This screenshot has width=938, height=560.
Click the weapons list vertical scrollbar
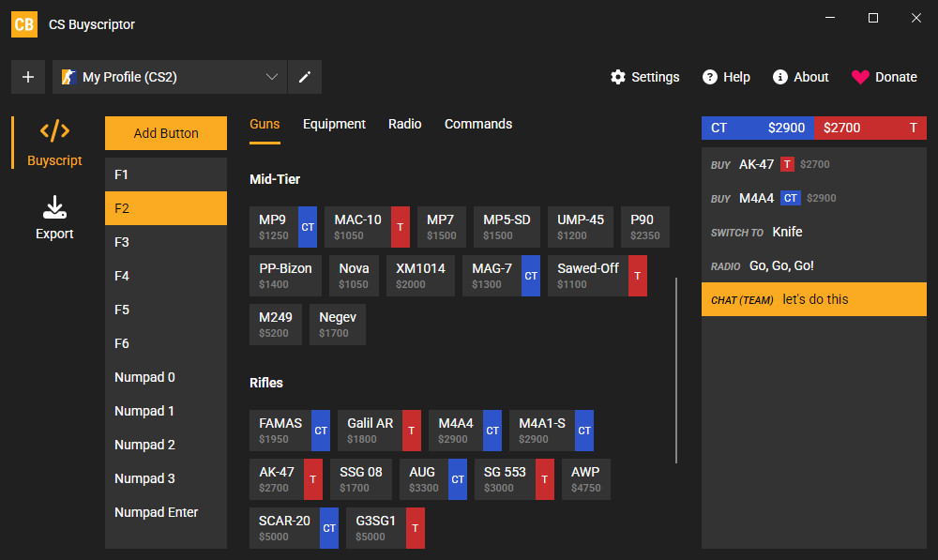[676, 370]
